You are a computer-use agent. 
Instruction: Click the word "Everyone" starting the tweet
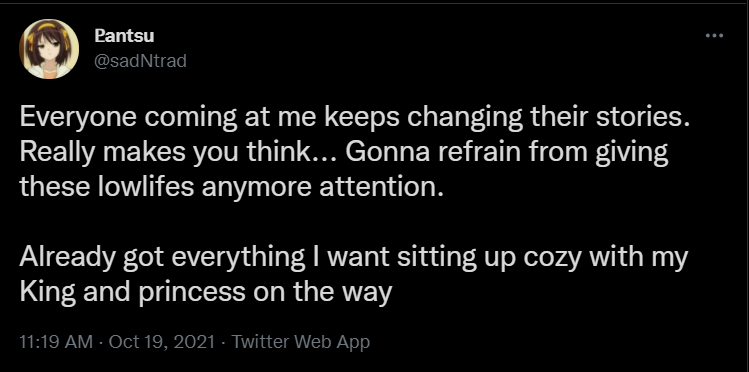click(78, 119)
